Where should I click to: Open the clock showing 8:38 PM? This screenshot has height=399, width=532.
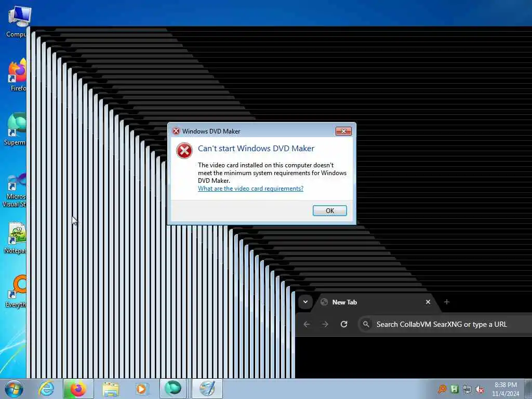(x=506, y=389)
